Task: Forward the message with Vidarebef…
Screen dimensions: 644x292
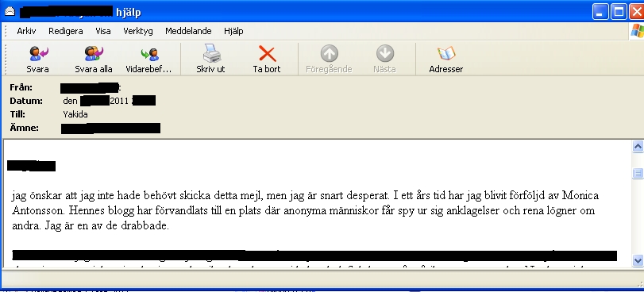Action: [148, 60]
